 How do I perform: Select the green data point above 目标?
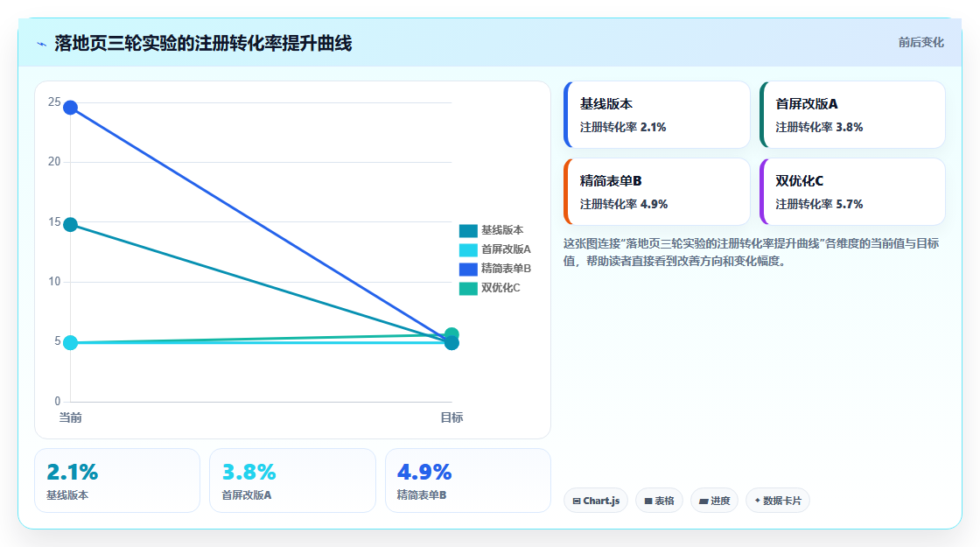click(x=451, y=333)
